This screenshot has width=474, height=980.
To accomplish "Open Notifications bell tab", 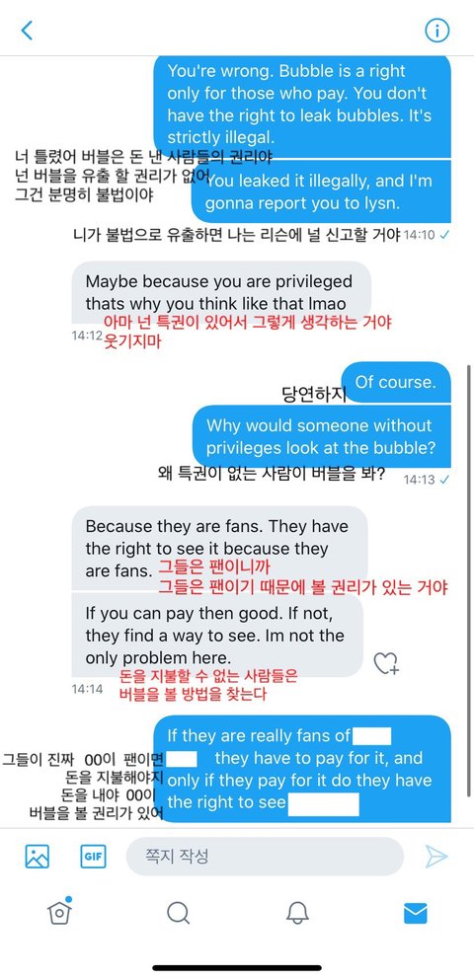I will pyautogui.click(x=297, y=914).
